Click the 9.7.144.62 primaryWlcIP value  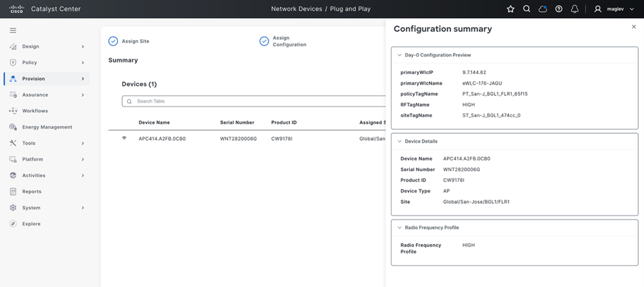coord(474,72)
